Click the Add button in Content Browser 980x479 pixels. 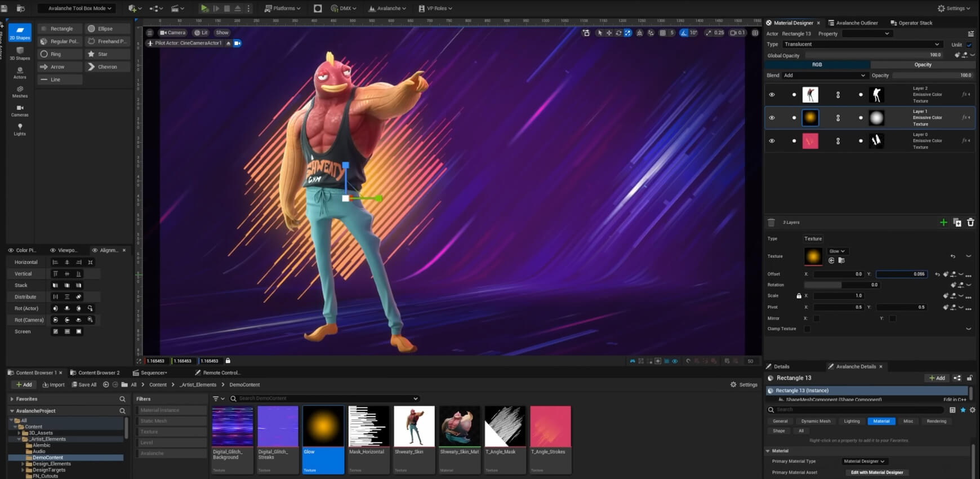tap(24, 385)
